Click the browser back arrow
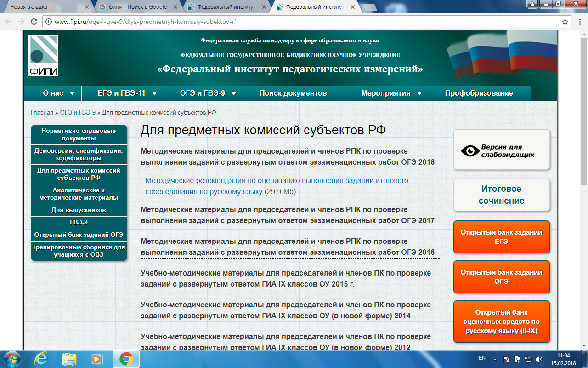 point(8,22)
